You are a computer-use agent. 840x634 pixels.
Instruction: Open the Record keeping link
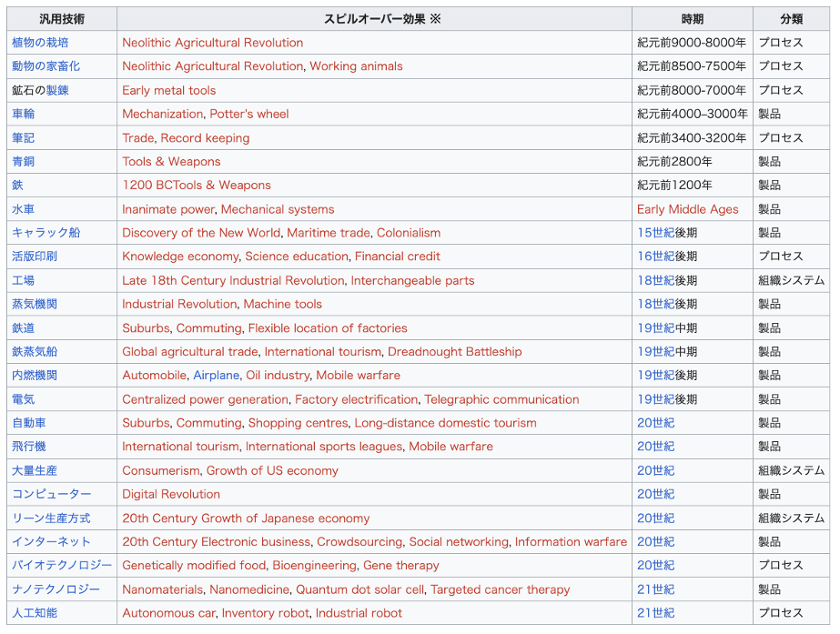tap(205, 138)
